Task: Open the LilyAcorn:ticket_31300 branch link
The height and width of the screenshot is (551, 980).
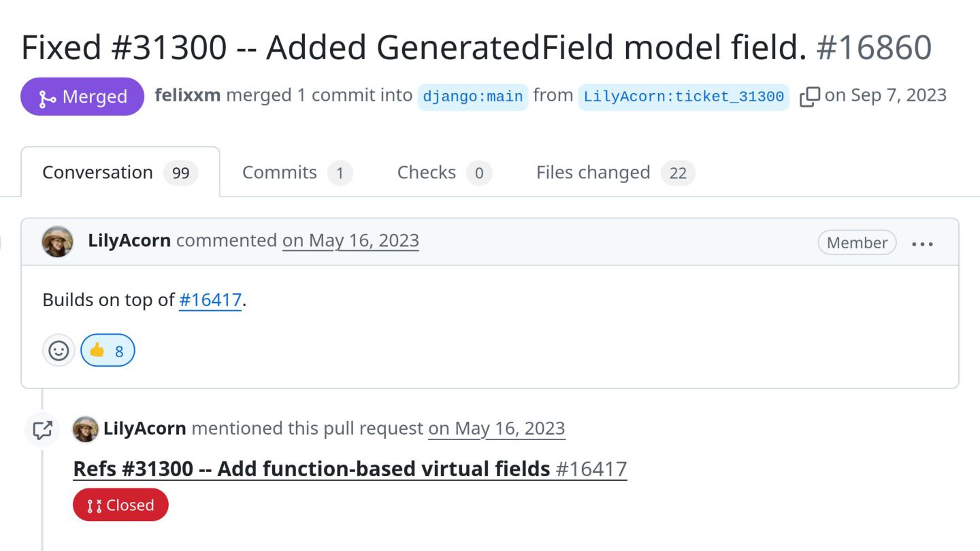Action: [684, 97]
